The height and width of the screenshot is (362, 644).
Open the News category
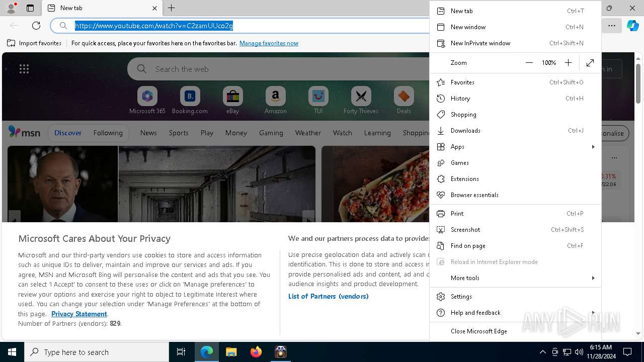pos(148,133)
